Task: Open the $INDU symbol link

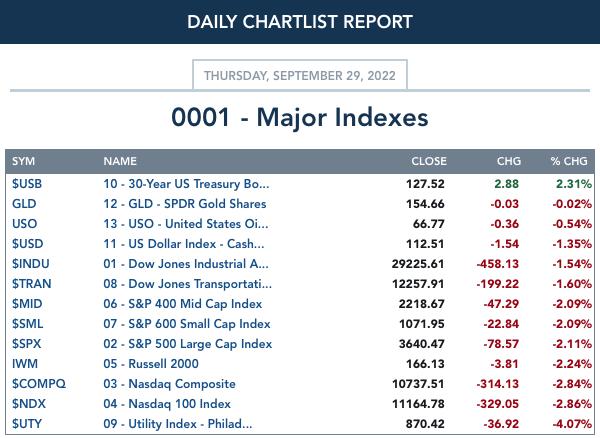Action: point(31,264)
